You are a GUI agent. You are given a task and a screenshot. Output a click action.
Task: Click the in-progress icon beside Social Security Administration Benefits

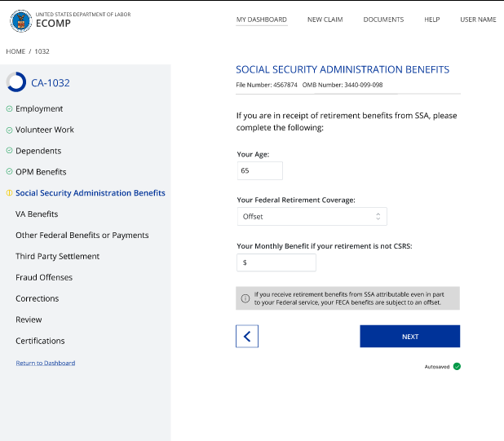[x=9, y=193]
